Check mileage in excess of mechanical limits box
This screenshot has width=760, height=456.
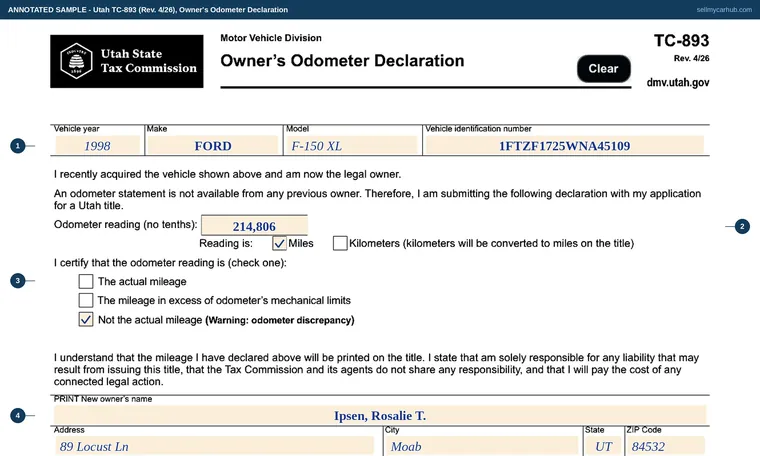(86, 300)
